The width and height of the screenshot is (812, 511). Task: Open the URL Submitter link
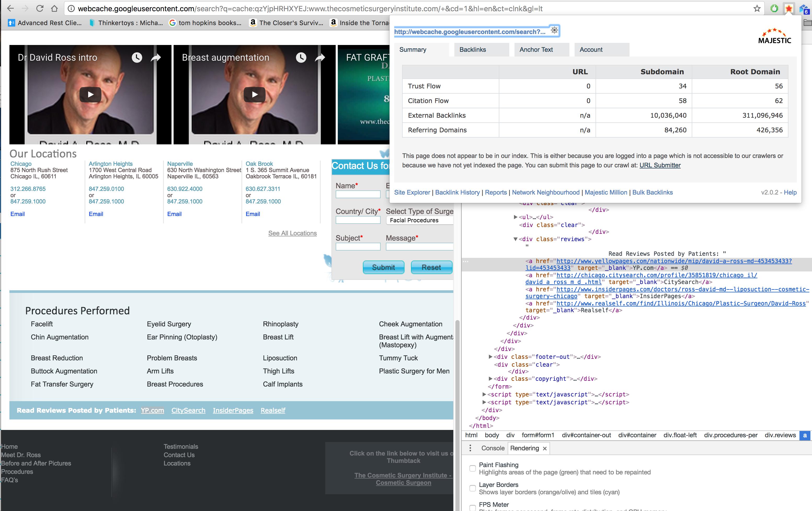[x=660, y=165]
